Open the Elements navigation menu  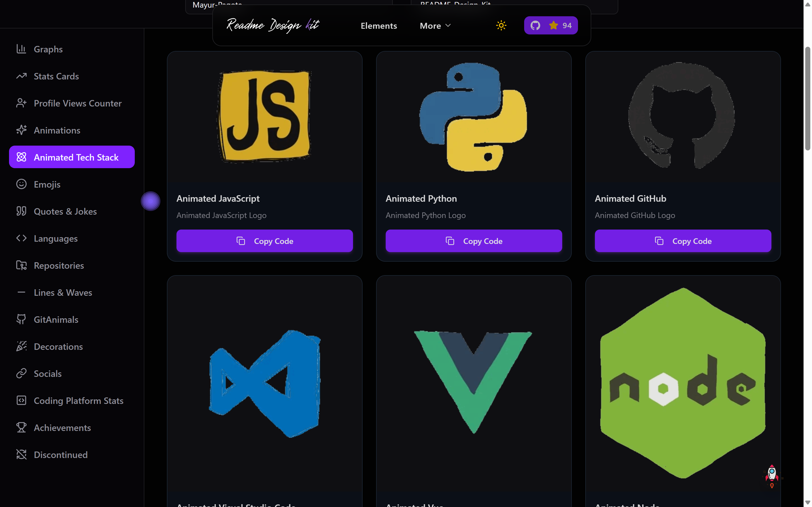(x=378, y=26)
